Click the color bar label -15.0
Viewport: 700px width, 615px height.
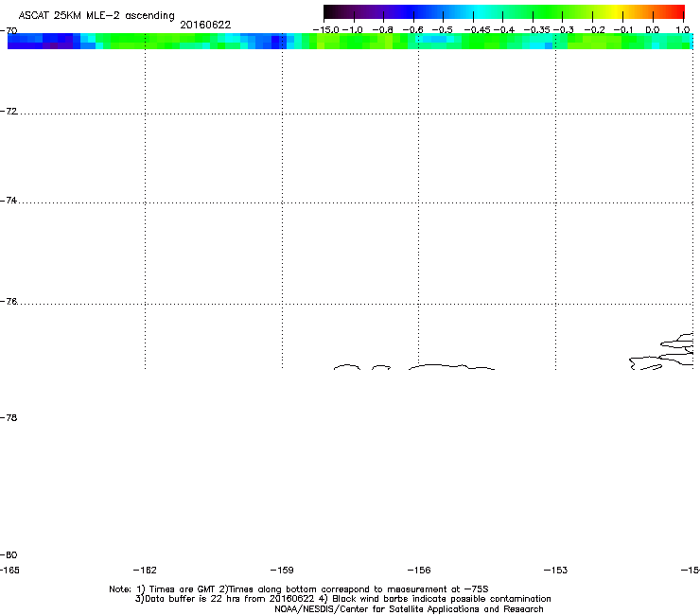[326, 30]
